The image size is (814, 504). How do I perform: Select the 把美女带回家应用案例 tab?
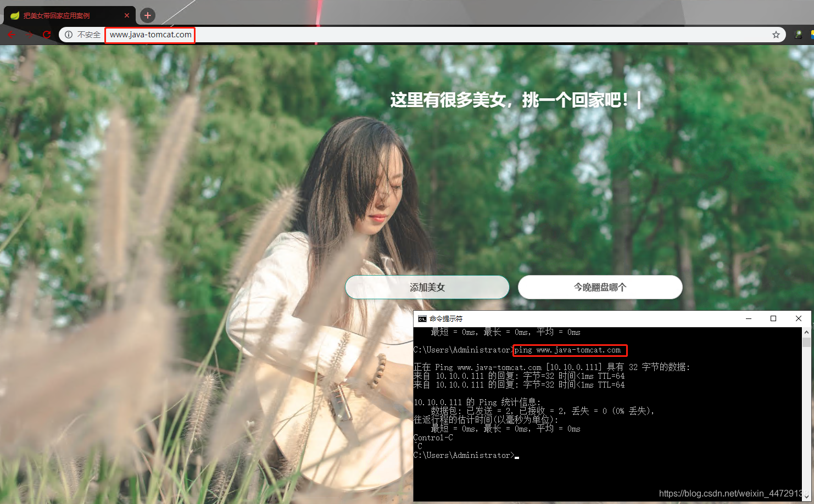[69, 15]
